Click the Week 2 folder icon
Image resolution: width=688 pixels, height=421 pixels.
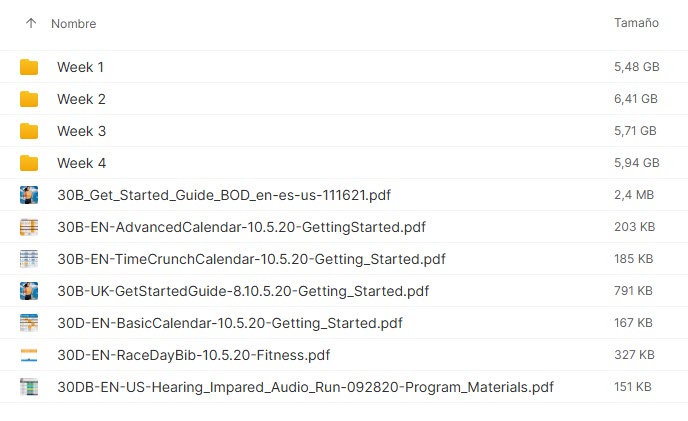tap(29, 99)
